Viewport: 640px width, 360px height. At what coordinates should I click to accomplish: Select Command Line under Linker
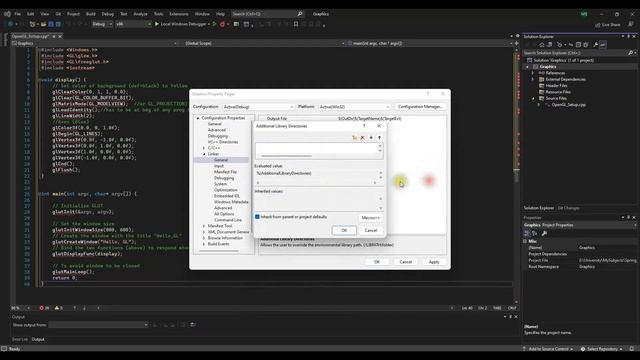(228, 220)
